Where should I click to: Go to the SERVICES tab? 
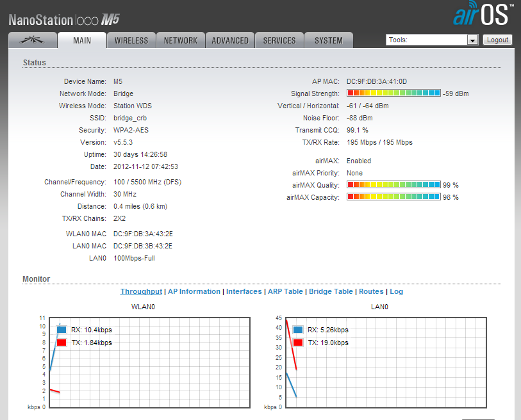point(279,40)
